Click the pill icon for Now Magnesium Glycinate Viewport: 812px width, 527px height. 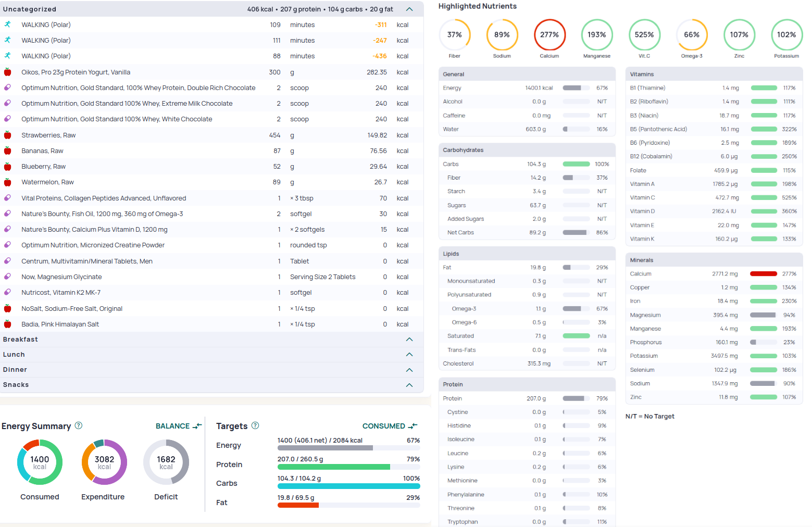coord(7,277)
